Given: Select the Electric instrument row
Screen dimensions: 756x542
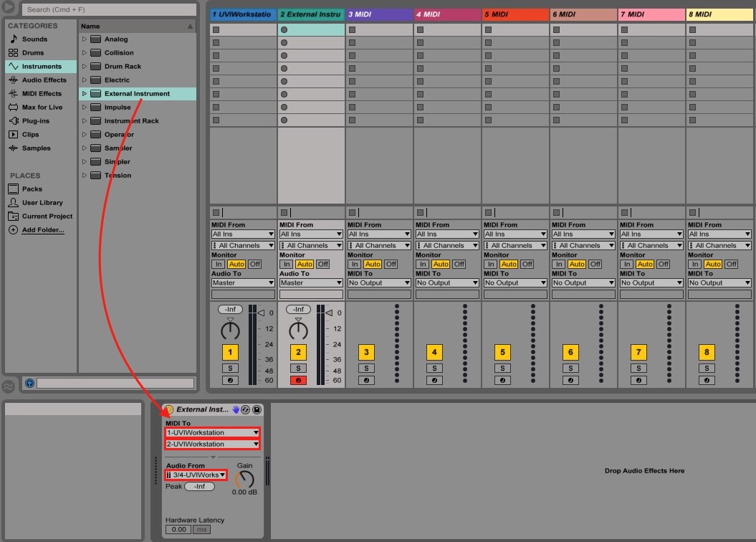Looking at the screenshot, I should (137, 80).
